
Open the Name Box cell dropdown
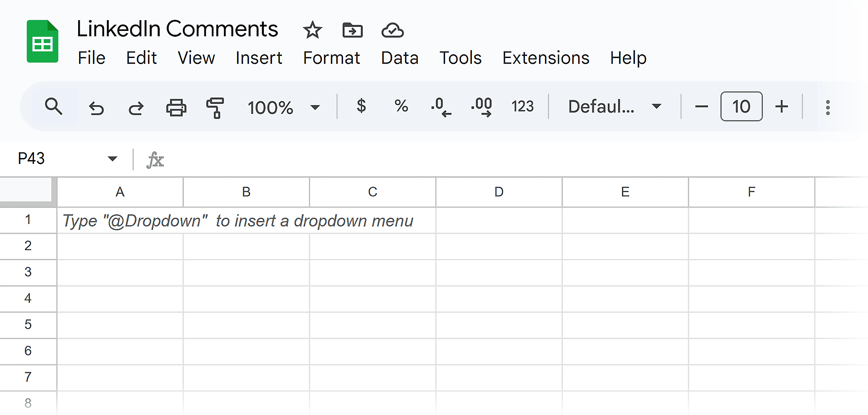pos(112,159)
